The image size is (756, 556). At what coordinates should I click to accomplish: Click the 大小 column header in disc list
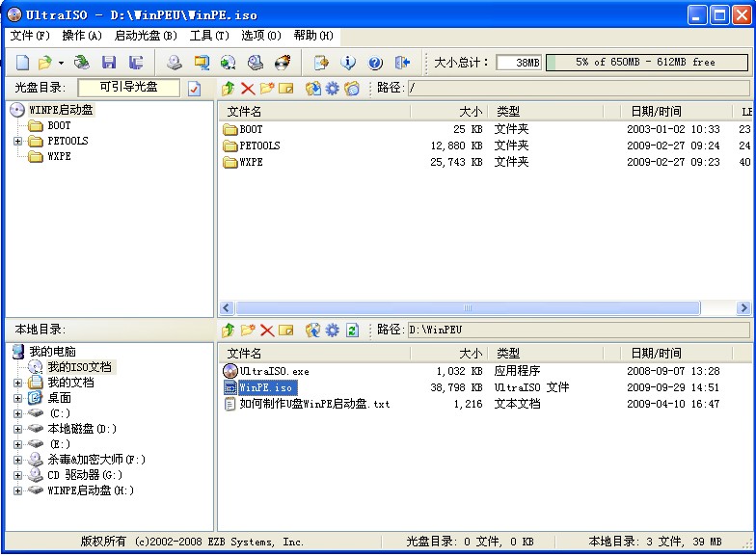click(x=449, y=112)
